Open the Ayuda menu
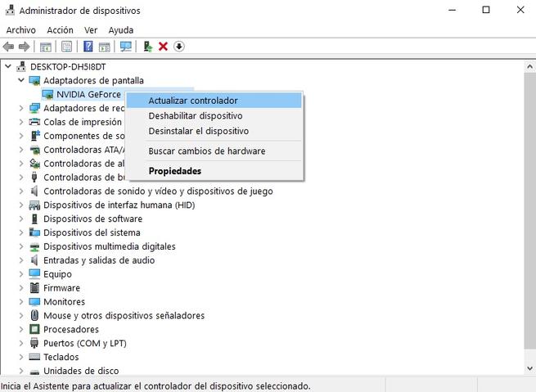This screenshot has height=392, width=536. [121, 30]
